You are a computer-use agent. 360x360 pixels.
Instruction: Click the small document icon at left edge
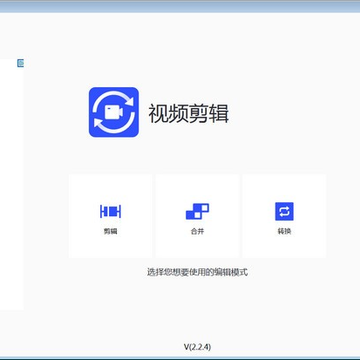(x=21, y=63)
